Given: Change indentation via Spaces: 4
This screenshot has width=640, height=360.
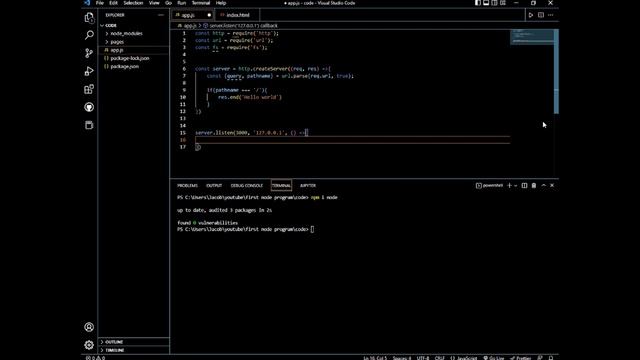Looking at the screenshot, I should click(402, 358).
